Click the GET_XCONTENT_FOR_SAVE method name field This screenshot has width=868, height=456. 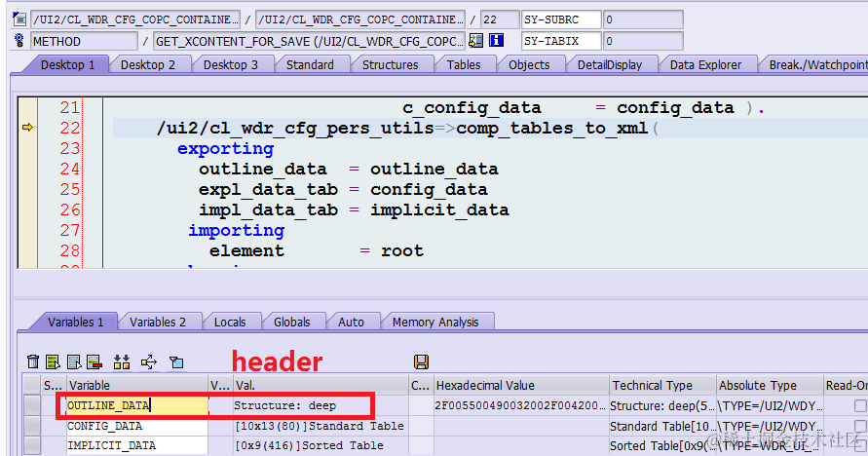309,42
